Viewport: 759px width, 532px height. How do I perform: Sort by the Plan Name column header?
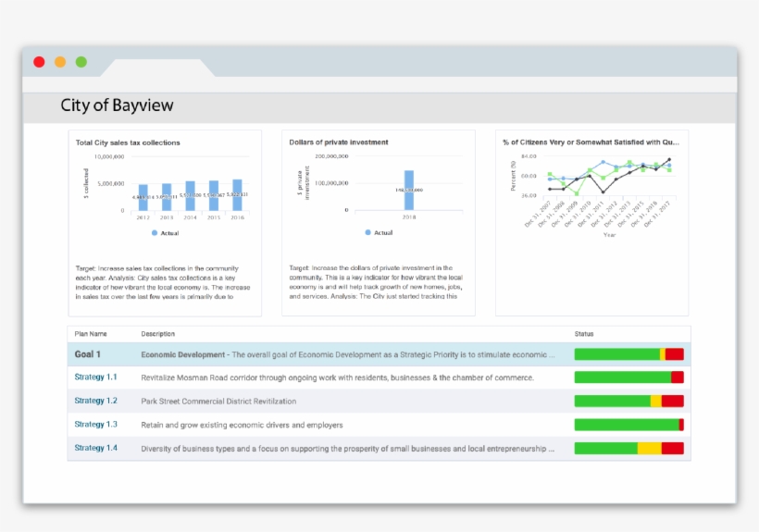(91, 334)
